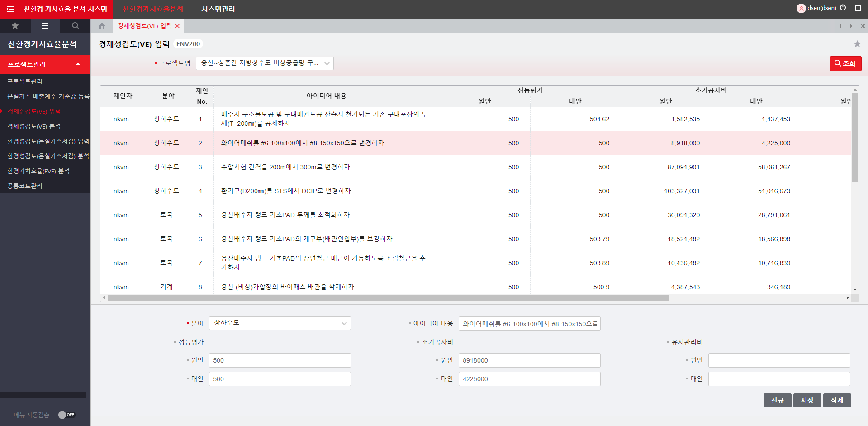Click the hamburger menu icon in header

[x=10, y=9]
